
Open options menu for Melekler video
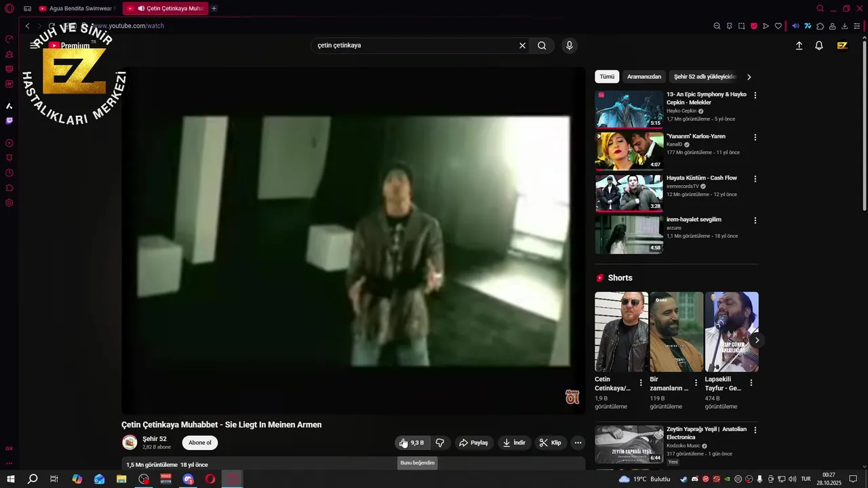(x=755, y=95)
